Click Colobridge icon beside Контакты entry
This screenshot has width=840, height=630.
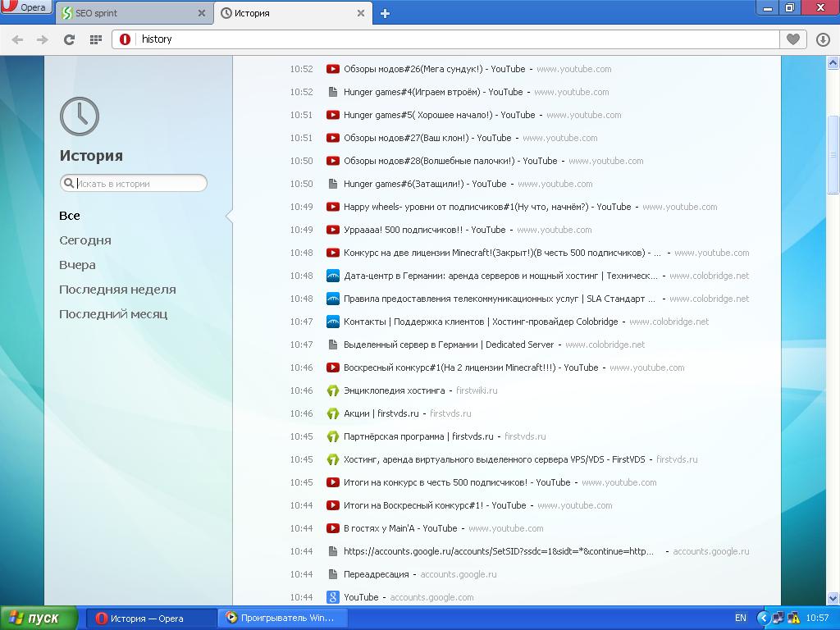pyautogui.click(x=333, y=322)
